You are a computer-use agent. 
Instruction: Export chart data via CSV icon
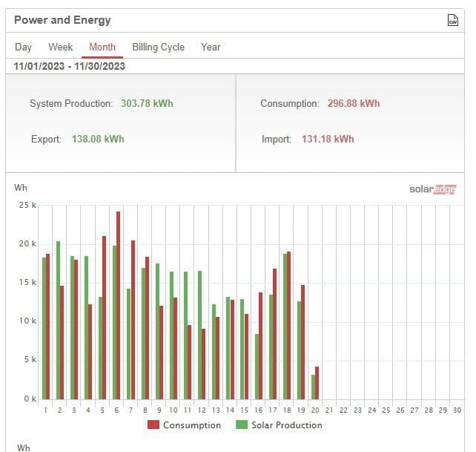[x=452, y=20]
